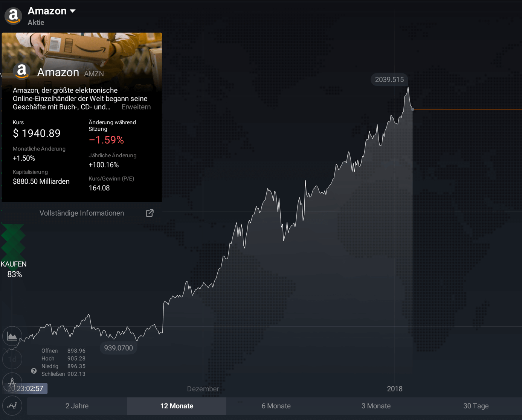522x420 pixels.
Task: Click the 2039.515 high price label
Action: click(389, 79)
